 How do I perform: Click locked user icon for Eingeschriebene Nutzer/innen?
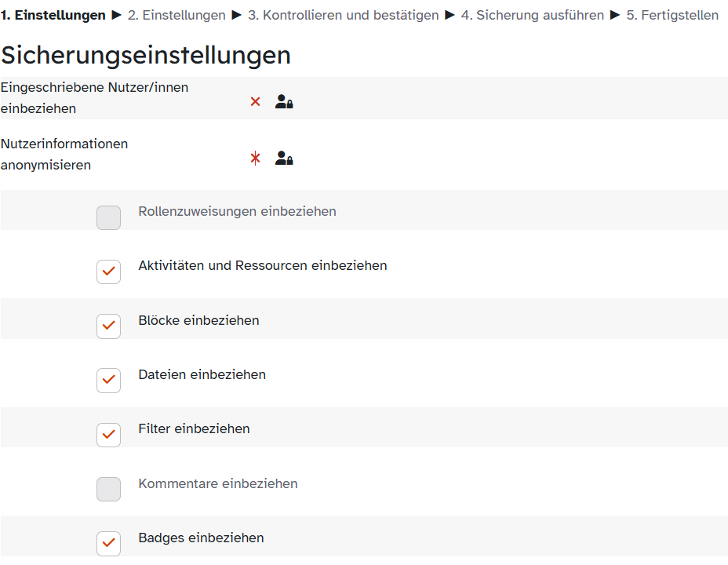284,101
